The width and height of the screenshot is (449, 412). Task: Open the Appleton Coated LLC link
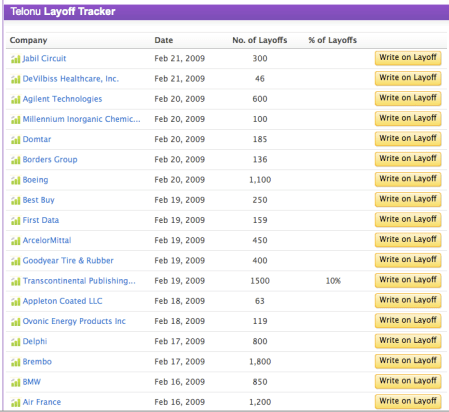pos(62,301)
